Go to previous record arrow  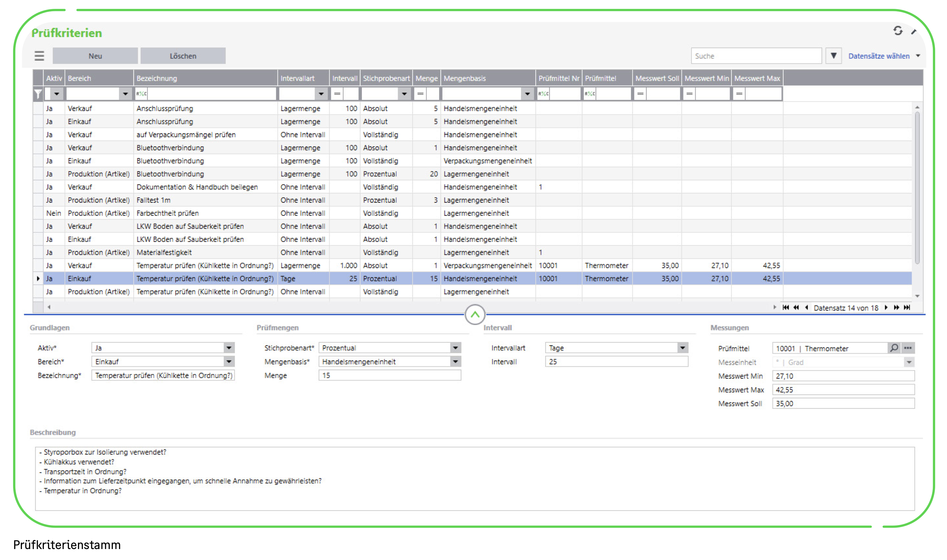pyautogui.click(x=806, y=308)
